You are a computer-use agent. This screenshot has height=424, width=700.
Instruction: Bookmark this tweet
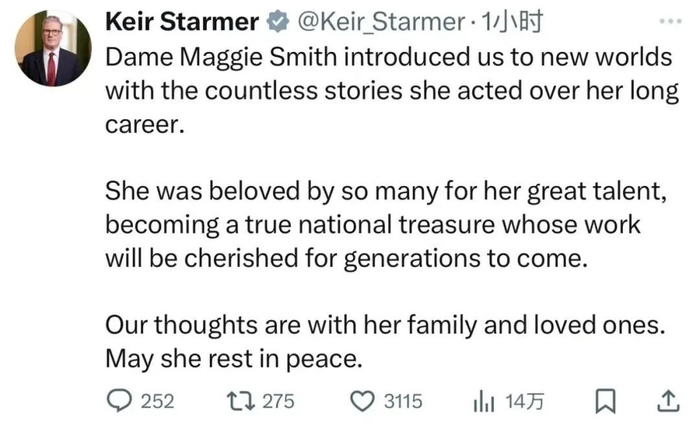click(x=604, y=401)
